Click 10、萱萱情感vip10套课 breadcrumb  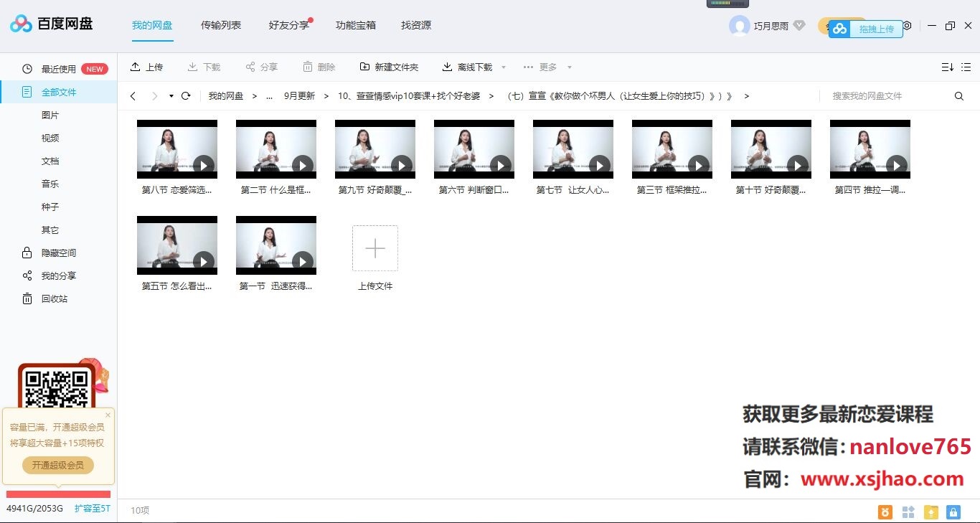point(409,96)
